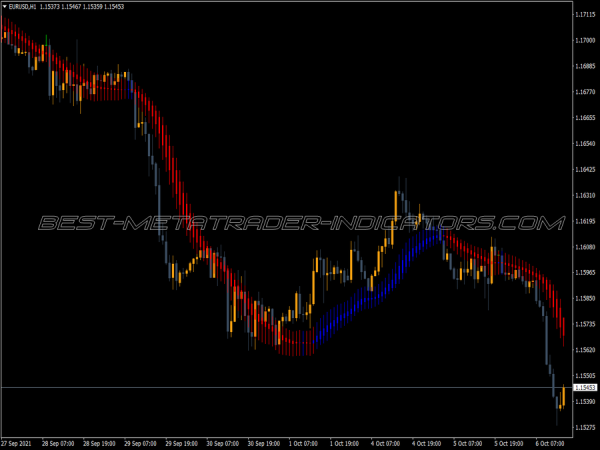The width and height of the screenshot is (600, 450).
Task: Click the 1.15390 price scale label
Action: coord(586,401)
